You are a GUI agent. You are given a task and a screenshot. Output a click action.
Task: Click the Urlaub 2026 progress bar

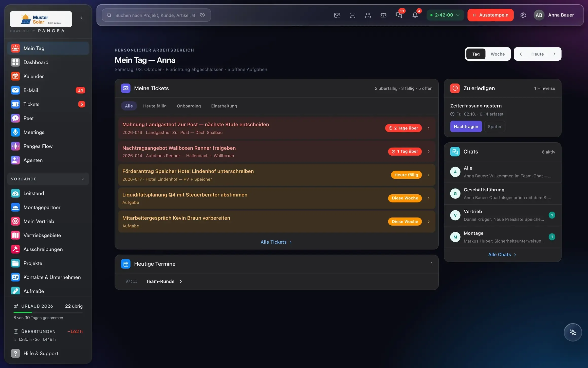point(48,312)
